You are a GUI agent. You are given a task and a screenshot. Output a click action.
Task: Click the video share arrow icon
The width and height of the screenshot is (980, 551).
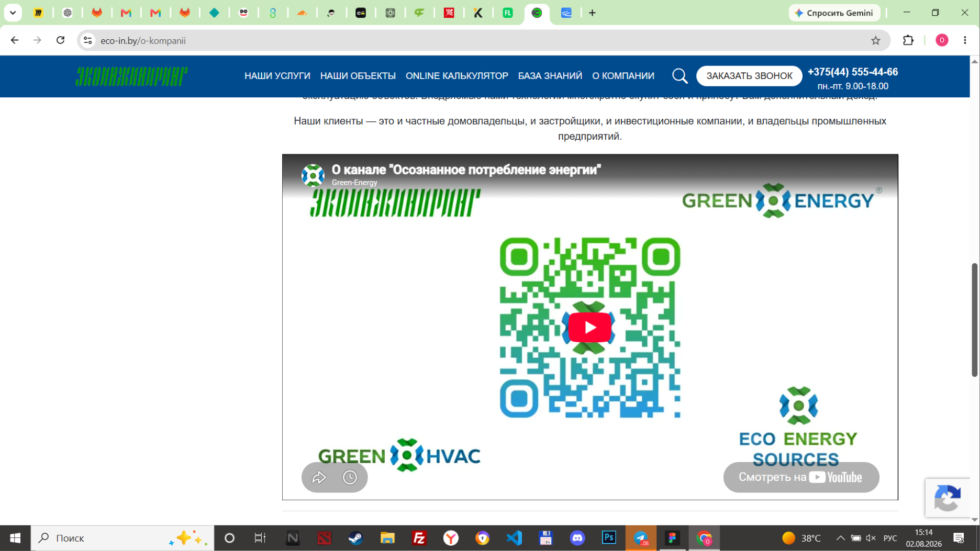tap(319, 477)
